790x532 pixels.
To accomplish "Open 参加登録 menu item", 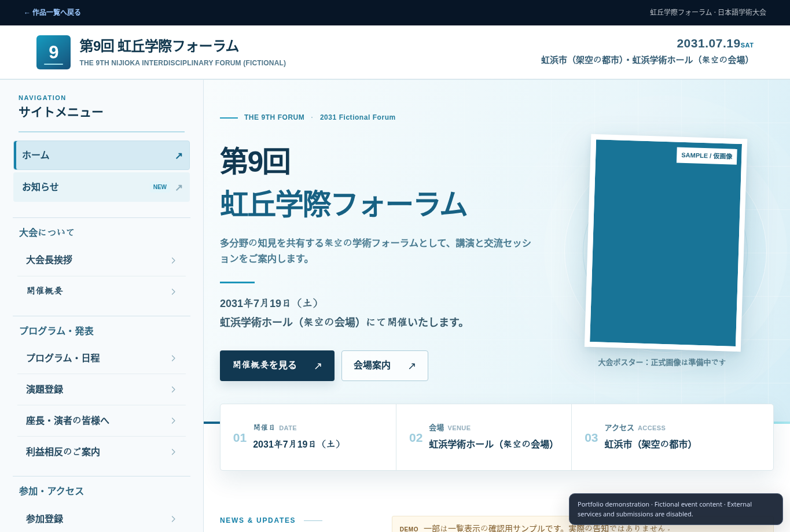I will [x=102, y=519].
